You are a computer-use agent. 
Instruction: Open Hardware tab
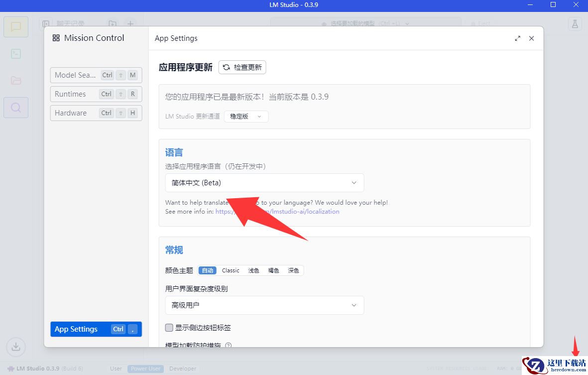click(96, 113)
